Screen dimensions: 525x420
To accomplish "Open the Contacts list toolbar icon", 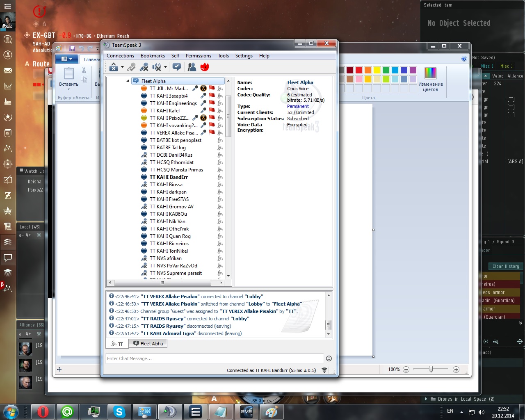I will (x=192, y=67).
